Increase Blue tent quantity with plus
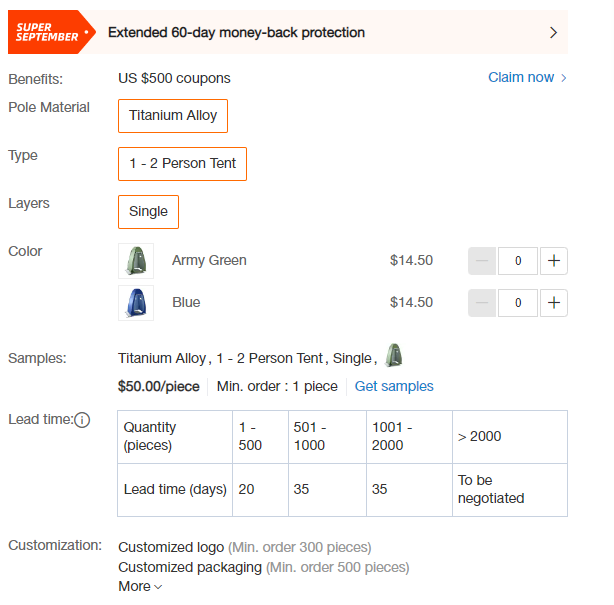Viewport: 614px width, 605px height. pyautogui.click(x=554, y=303)
